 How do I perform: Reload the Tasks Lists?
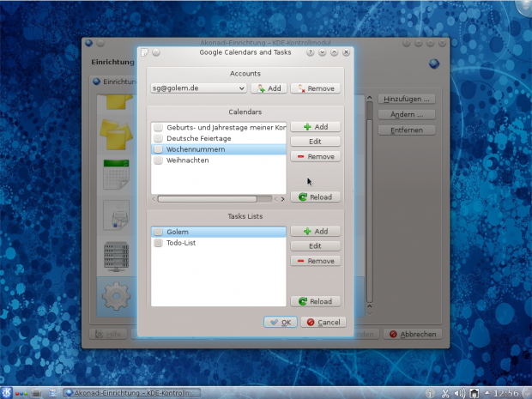[x=315, y=302]
